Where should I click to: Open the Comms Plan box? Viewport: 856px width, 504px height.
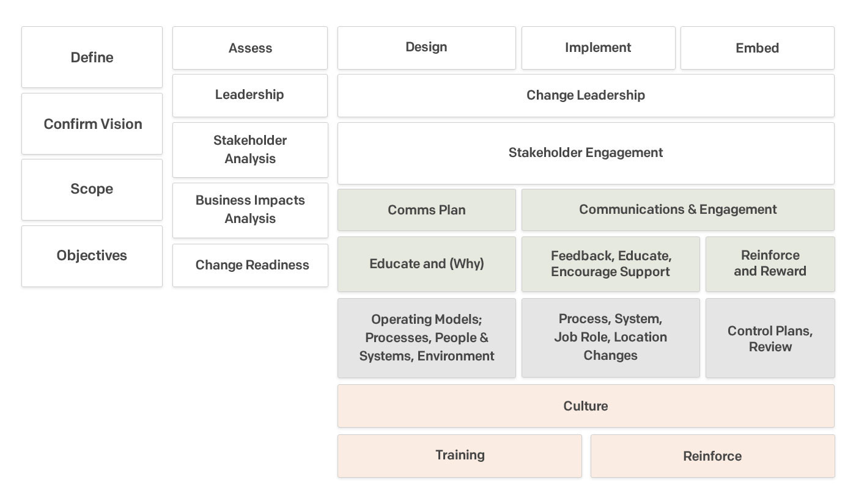coord(426,210)
